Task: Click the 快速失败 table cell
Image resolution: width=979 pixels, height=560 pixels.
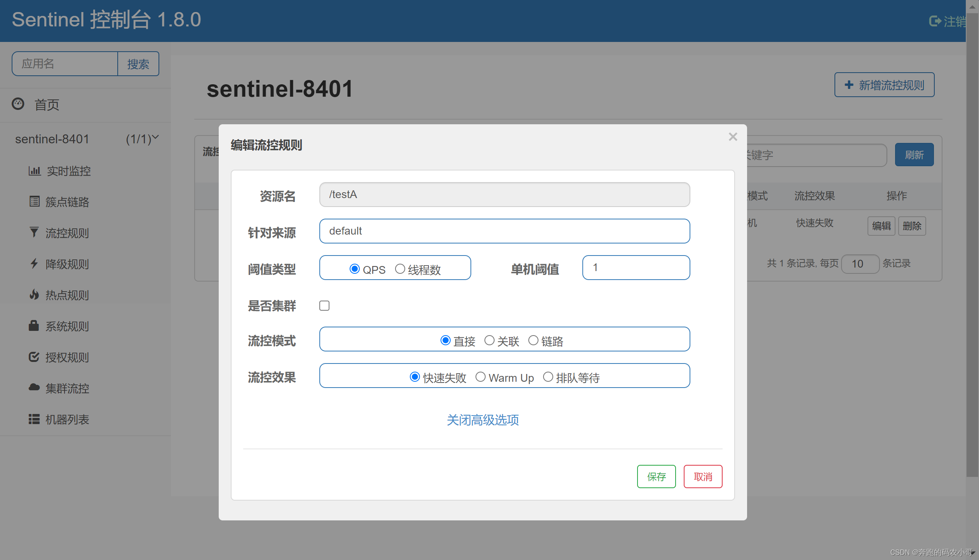Action: tap(815, 223)
